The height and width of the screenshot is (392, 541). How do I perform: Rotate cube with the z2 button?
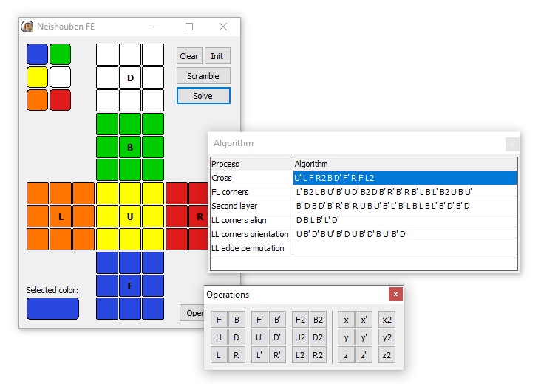387,355
